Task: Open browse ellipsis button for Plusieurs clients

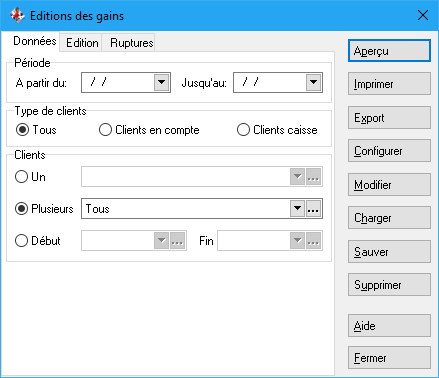Action: (x=313, y=209)
